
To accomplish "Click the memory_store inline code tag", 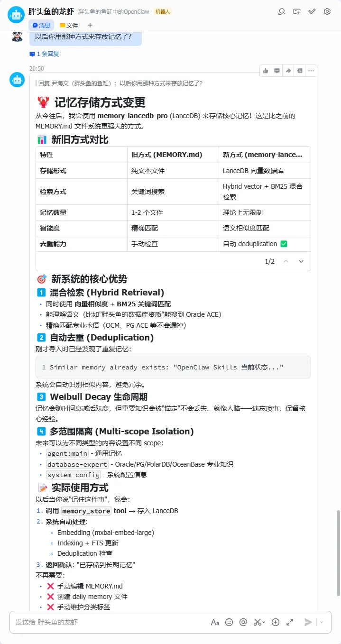I will tap(86, 511).
